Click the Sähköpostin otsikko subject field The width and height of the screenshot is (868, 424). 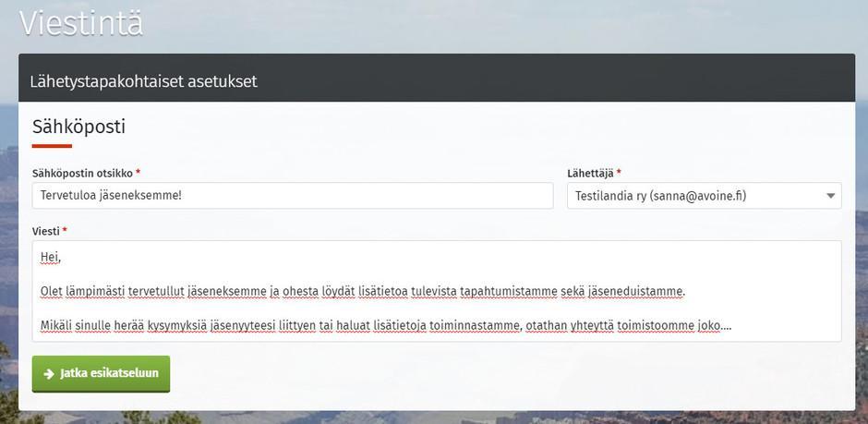click(x=293, y=196)
